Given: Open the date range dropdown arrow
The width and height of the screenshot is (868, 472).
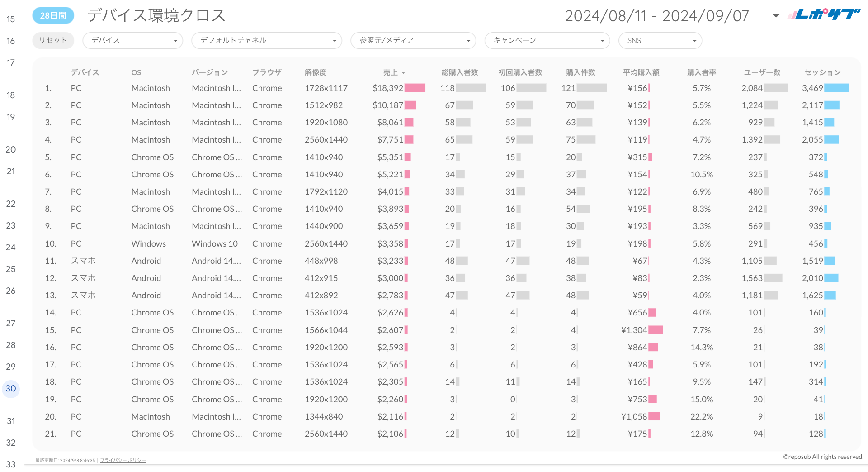Looking at the screenshot, I should pos(776,16).
